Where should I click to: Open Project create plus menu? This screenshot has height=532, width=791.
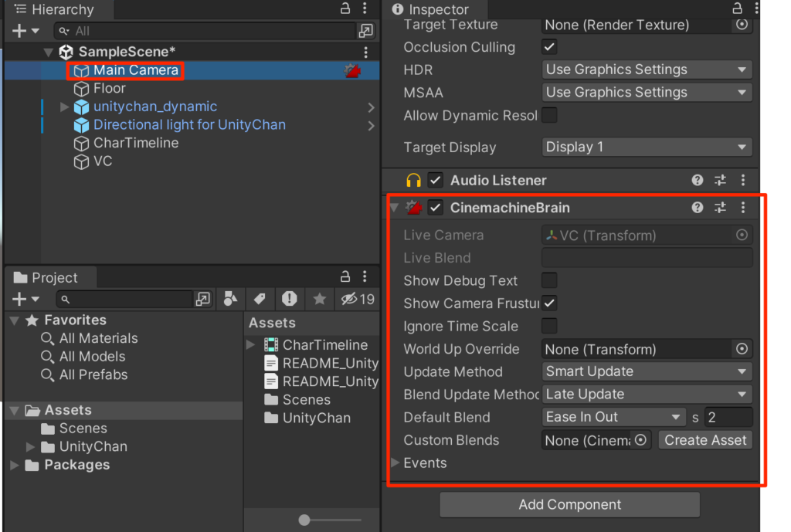pos(25,299)
